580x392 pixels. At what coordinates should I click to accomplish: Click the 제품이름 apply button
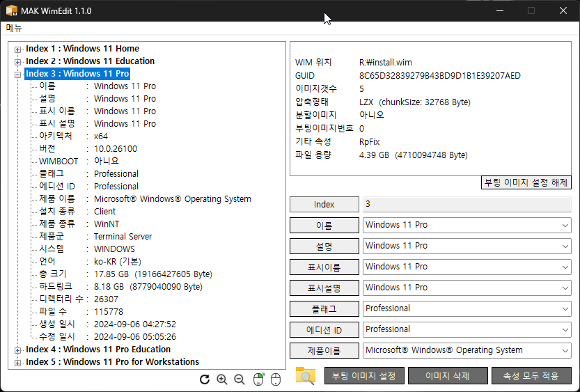coord(324,351)
